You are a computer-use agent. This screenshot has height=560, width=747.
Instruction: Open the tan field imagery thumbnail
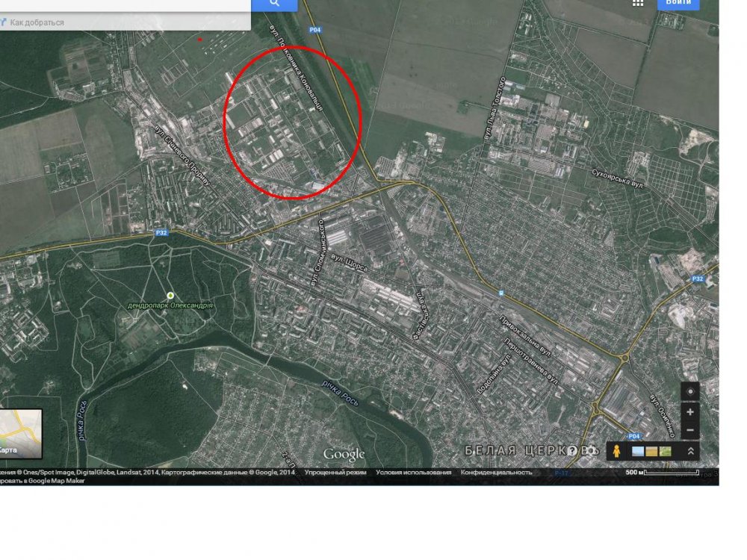click(x=651, y=451)
